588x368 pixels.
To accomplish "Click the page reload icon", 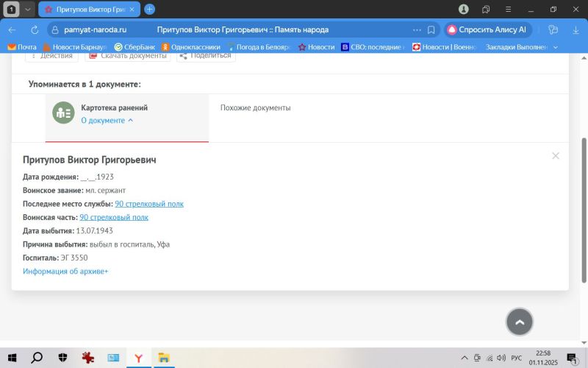I will tap(34, 30).
